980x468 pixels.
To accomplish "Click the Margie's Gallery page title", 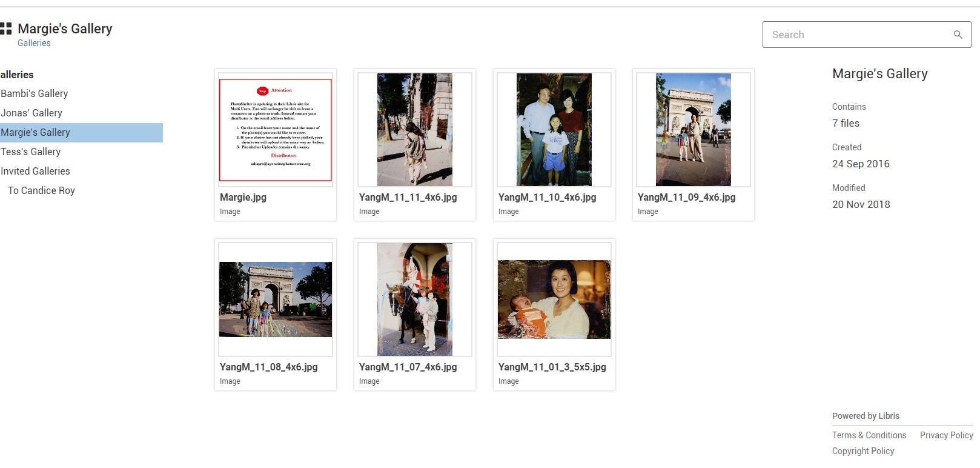I will pos(65,28).
